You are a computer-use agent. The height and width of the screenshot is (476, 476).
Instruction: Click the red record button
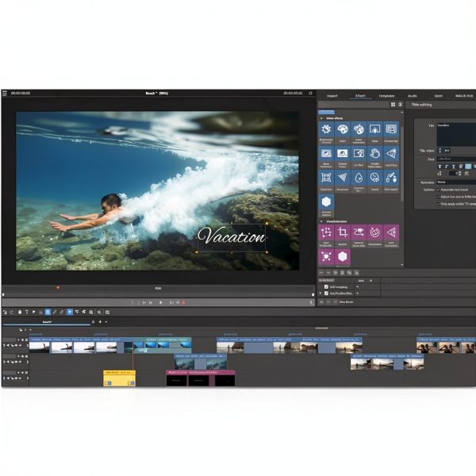click(183, 303)
